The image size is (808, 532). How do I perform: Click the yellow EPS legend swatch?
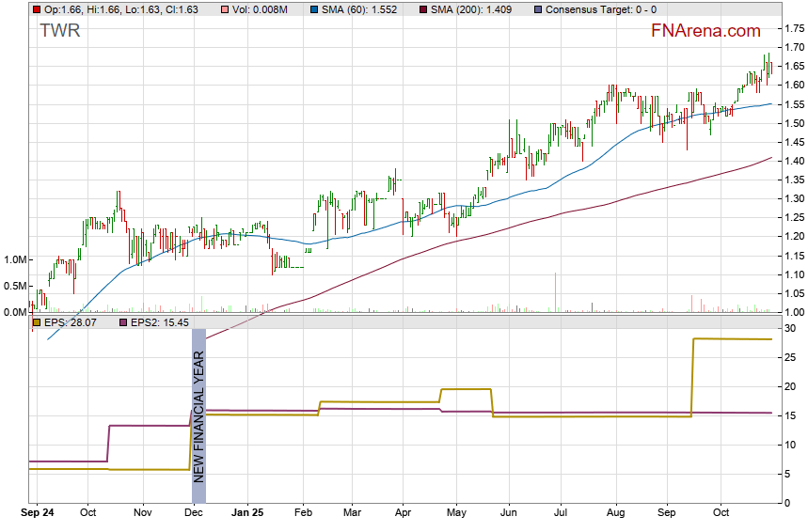(x=36, y=322)
